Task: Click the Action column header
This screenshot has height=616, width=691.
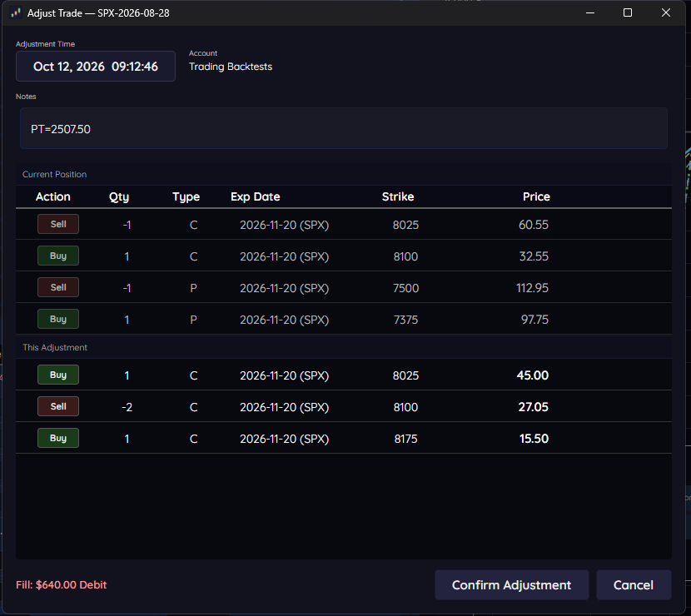Action: 53,196
